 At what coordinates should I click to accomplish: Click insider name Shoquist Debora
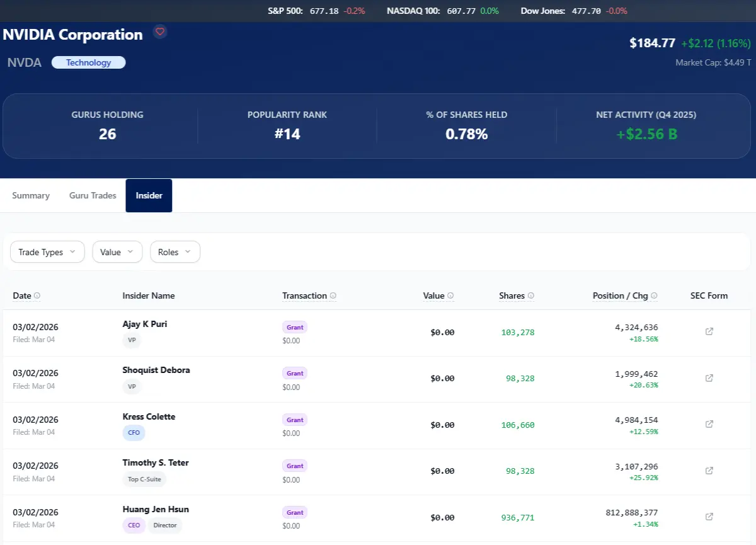(x=156, y=370)
